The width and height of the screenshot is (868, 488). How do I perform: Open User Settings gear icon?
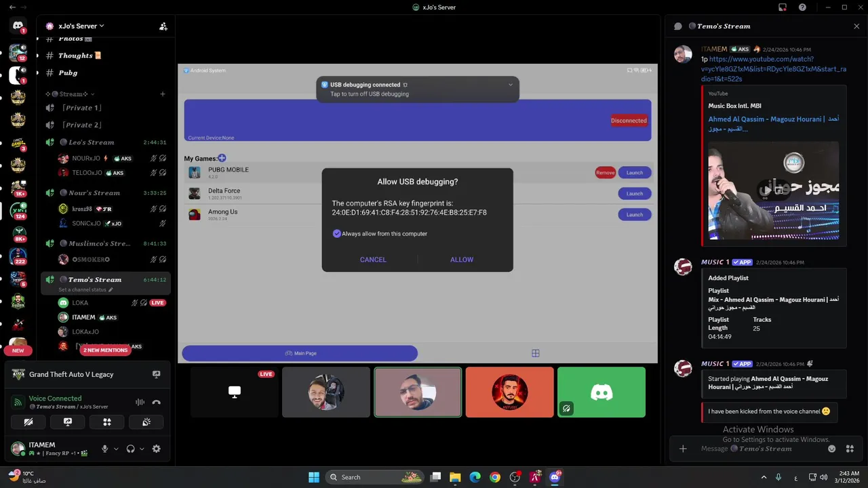click(157, 449)
